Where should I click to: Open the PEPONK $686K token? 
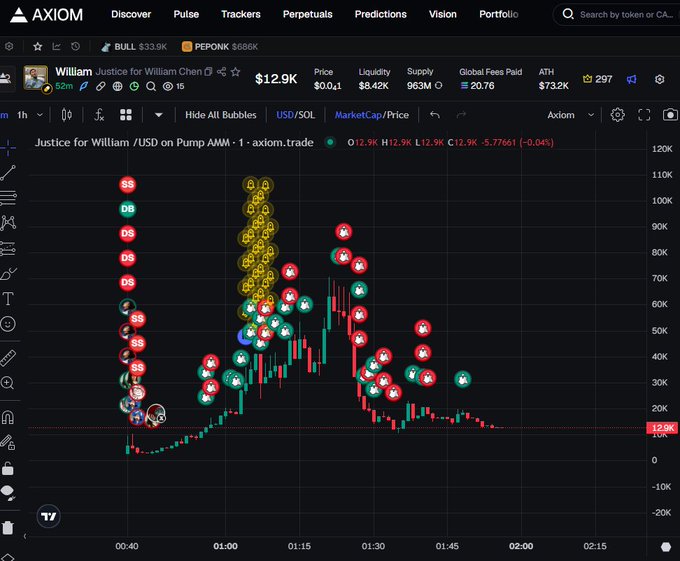pos(220,47)
